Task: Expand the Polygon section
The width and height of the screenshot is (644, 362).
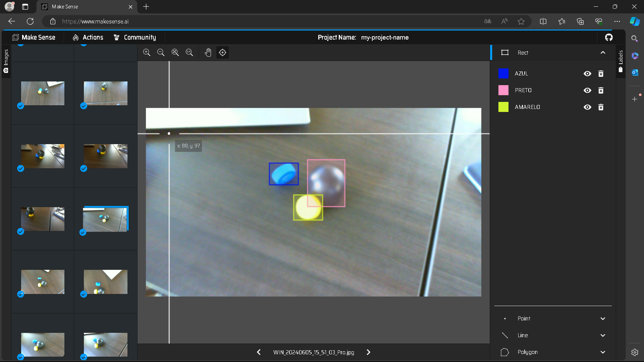Action: [603, 352]
